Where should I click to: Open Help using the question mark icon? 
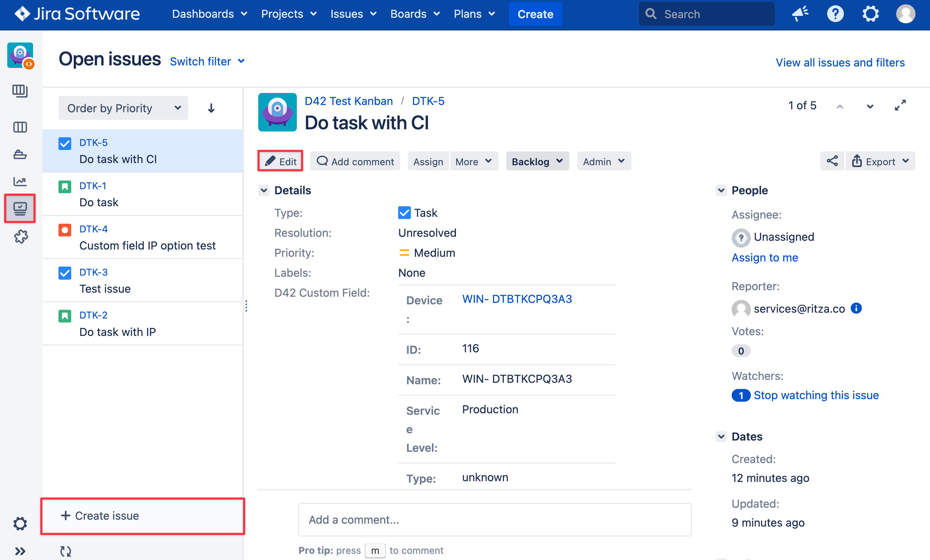coord(835,13)
